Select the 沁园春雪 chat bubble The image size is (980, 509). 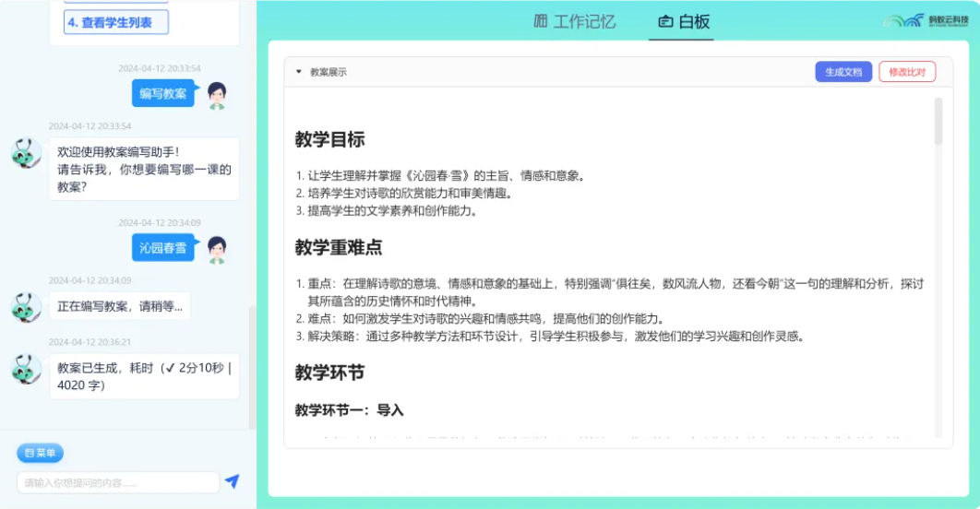163,248
